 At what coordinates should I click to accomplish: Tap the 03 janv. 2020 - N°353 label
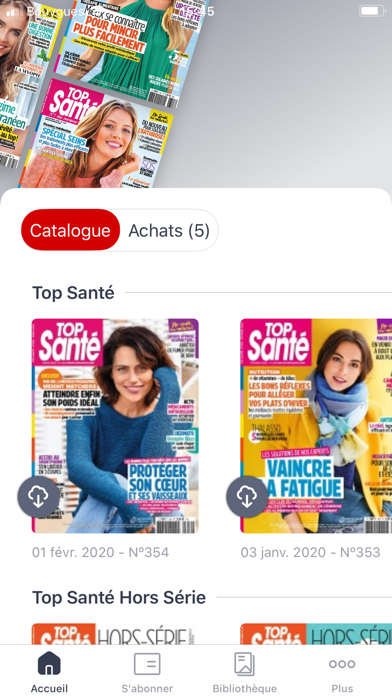click(x=311, y=552)
